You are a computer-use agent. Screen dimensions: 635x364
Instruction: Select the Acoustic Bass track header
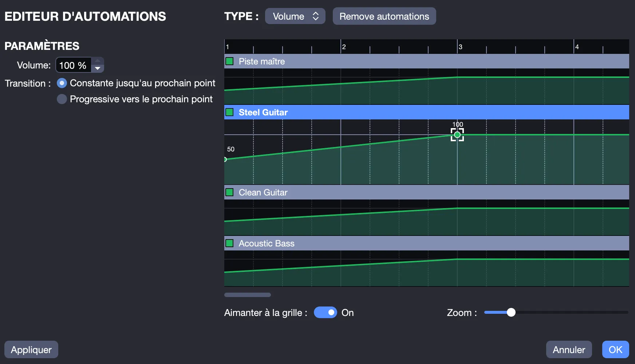click(427, 243)
